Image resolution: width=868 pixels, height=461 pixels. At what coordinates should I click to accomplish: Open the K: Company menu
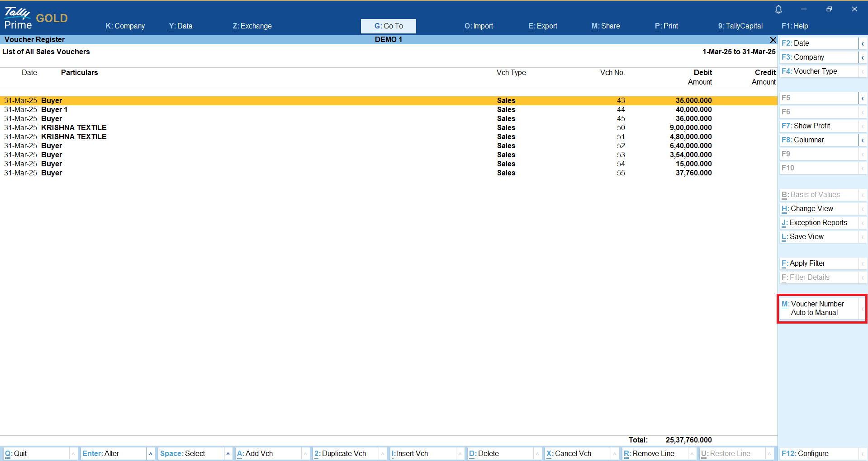[x=125, y=26]
